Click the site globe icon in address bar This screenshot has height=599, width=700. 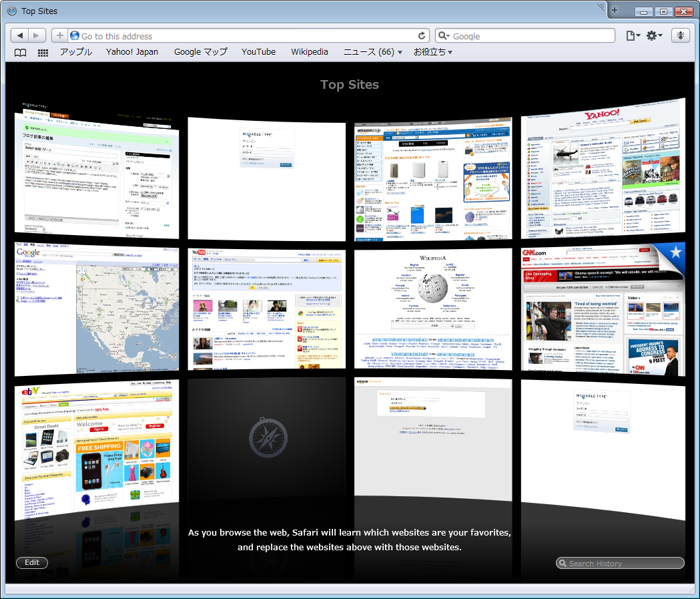75,36
